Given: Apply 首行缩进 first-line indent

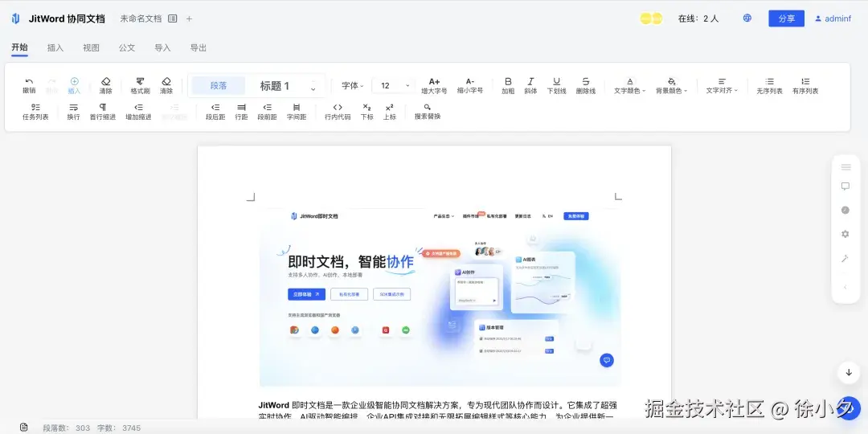Looking at the screenshot, I should coord(103,111).
